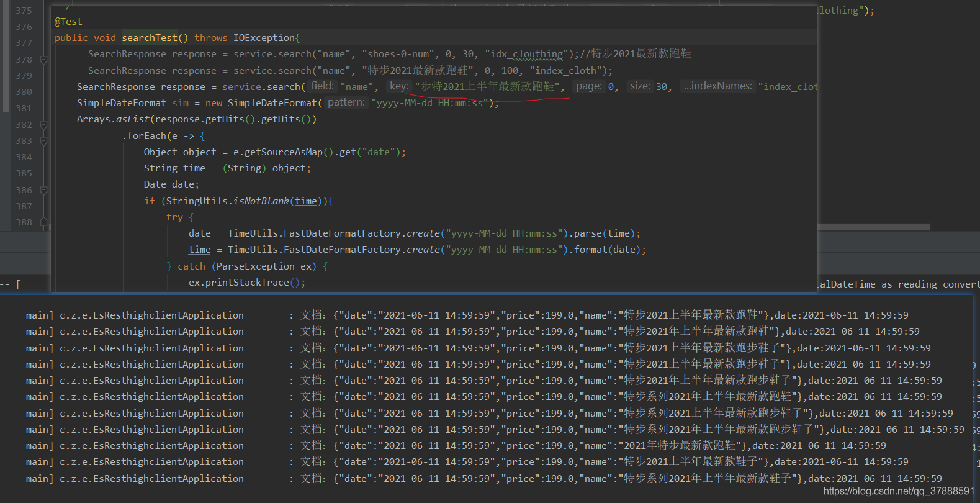This screenshot has width=980, height=503.
Task: Click the @Test annotation
Action: click(68, 22)
